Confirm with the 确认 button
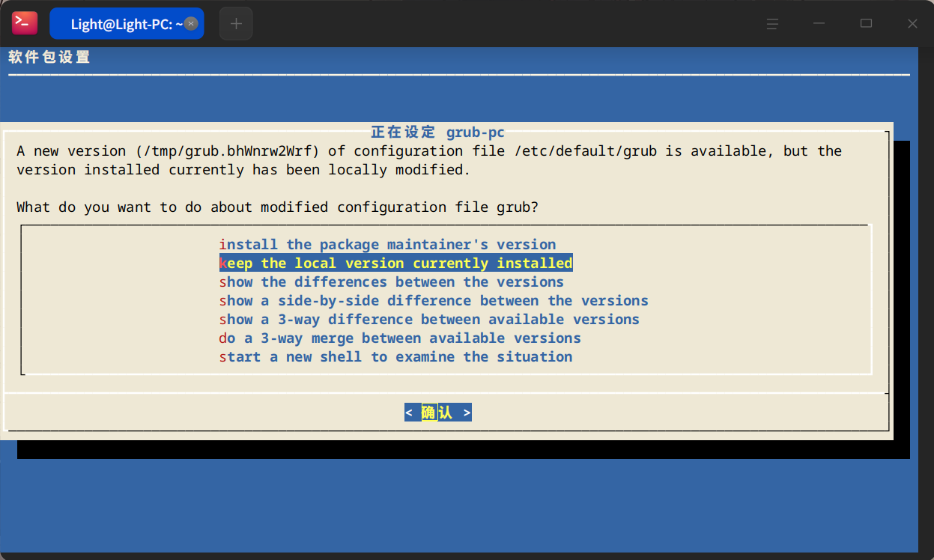 pos(438,413)
